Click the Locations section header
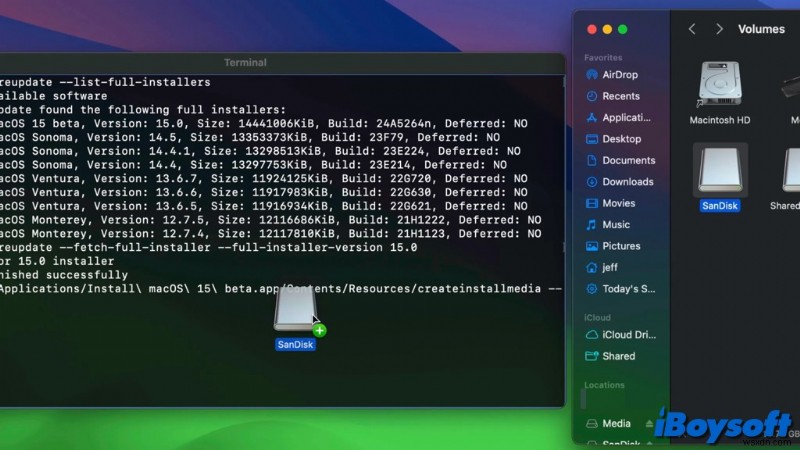 tap(604, 385)
